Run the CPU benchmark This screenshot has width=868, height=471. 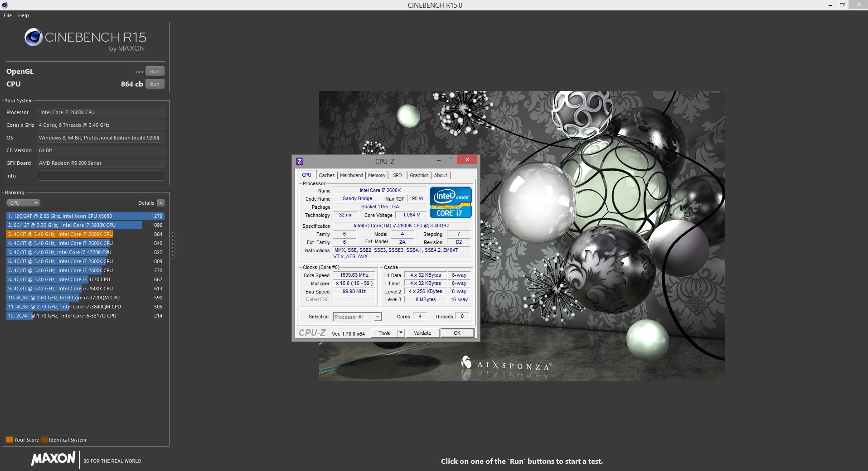point(155,84)
